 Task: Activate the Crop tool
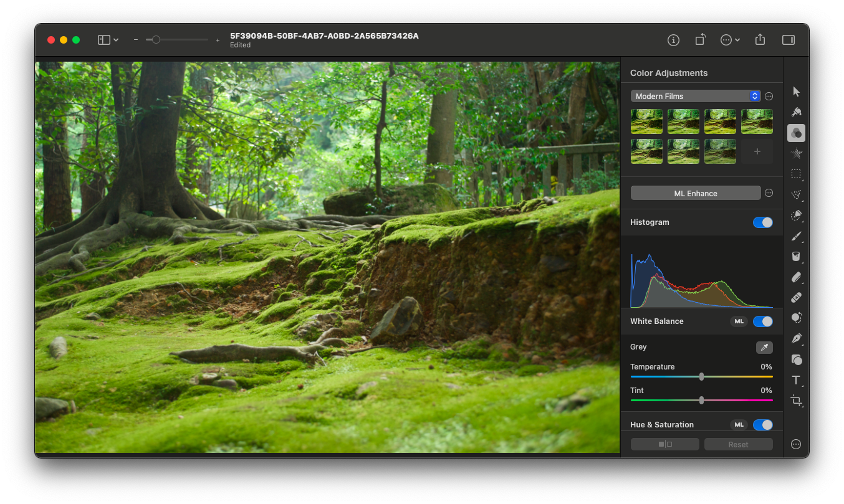pos(796,401)
